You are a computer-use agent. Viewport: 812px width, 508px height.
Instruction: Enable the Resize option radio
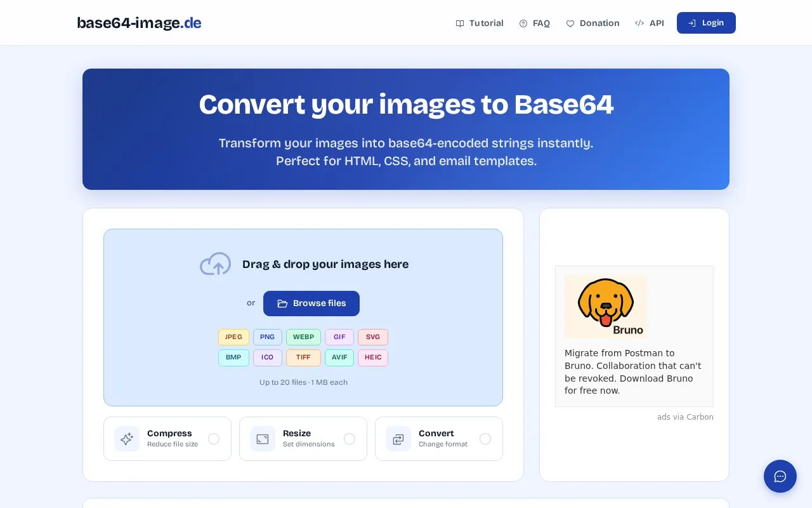click(350, 439)
